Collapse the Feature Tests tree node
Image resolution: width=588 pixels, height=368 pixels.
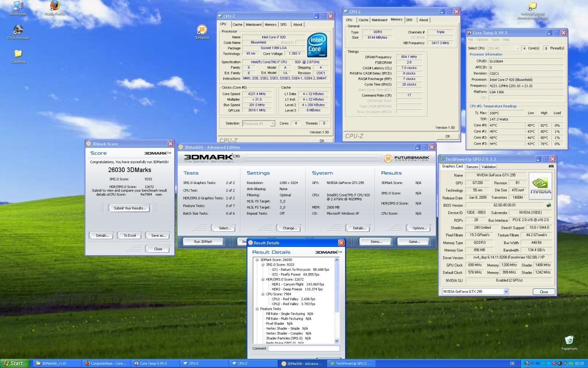(x=257, y=309)
